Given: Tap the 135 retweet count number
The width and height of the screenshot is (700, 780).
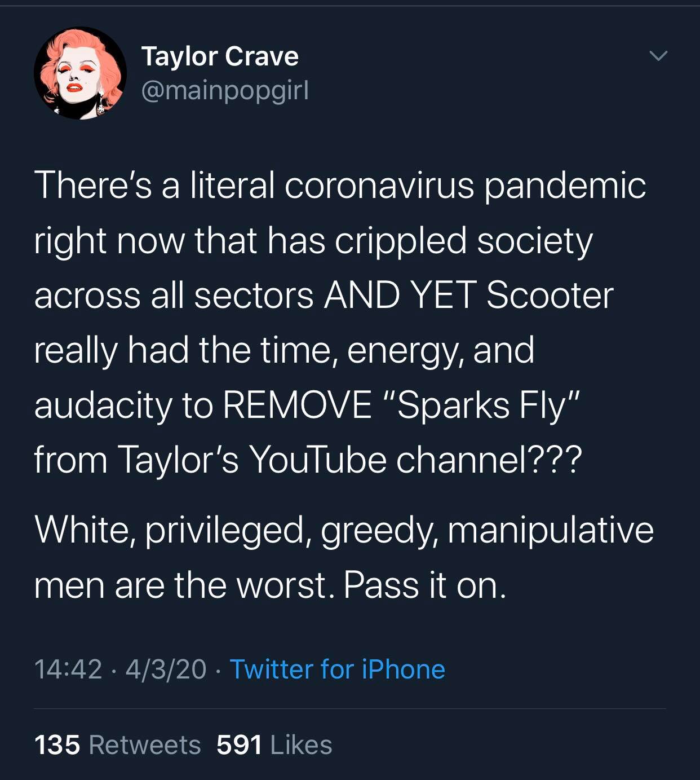Looking at the screenshot, I should (57, 744).
